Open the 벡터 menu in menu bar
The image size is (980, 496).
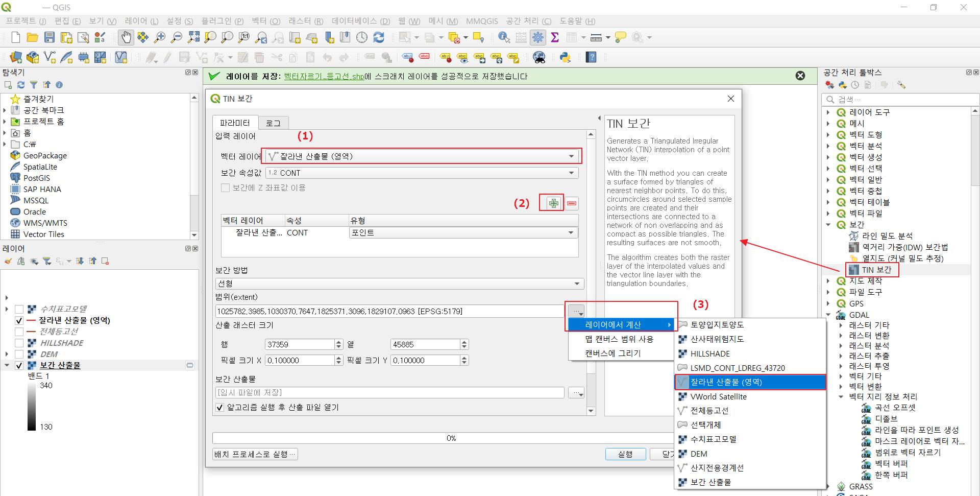pyautogui.click(x=266, y=21)
